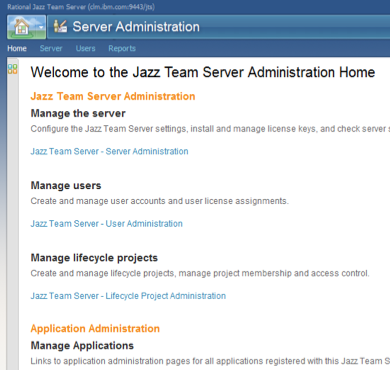This screenshot has height=370, width=390.
Task: Open the Users menu tab
Action: [x=85, y=48]
